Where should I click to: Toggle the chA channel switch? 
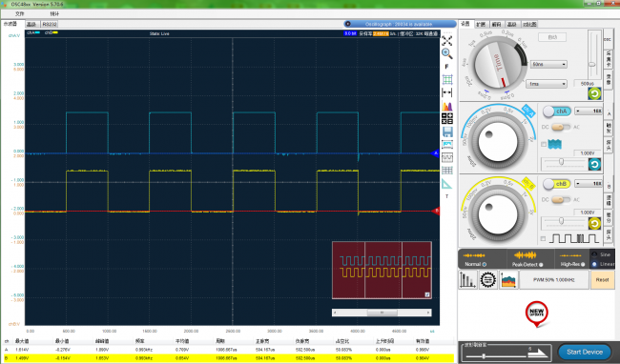557,111
